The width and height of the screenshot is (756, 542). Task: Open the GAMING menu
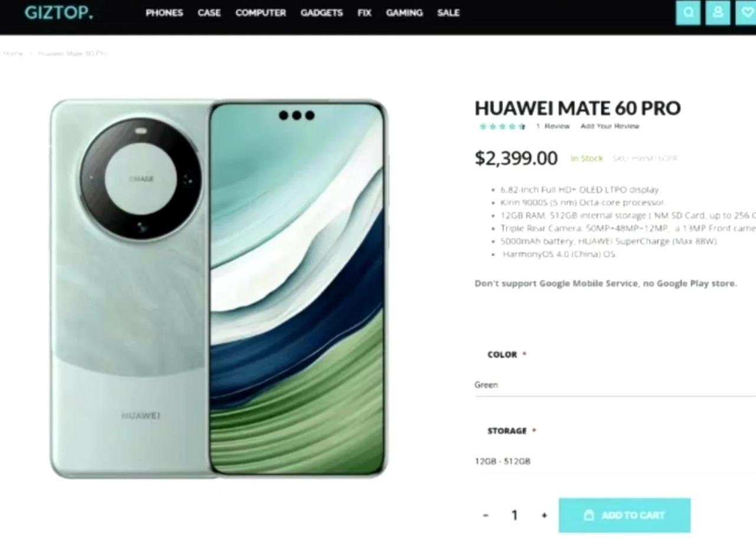404,12
